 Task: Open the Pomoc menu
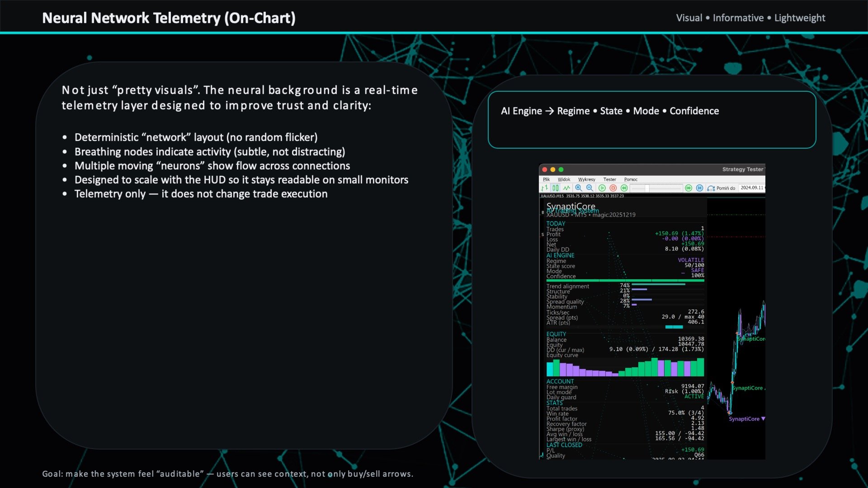pyautogui.click(x=631, y=179)
